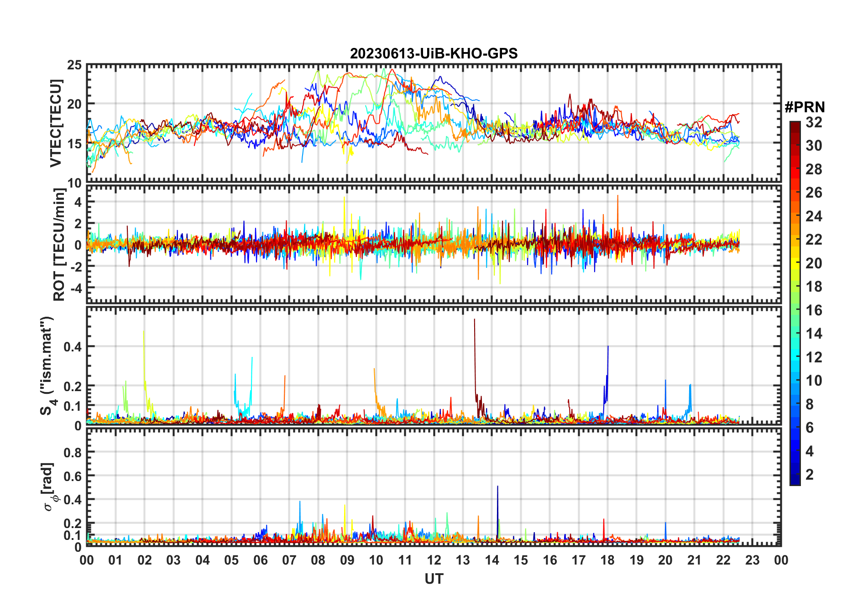Click VTEC y-axis tick 25
Viewport: 868px width, 607px height.
click(74, 65)
